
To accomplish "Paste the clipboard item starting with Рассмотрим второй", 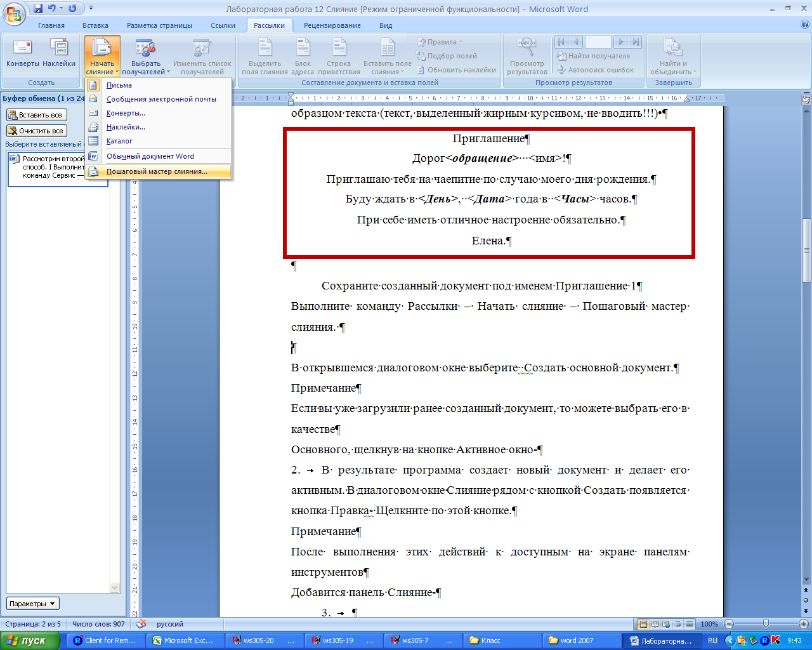I will (58, 169).
